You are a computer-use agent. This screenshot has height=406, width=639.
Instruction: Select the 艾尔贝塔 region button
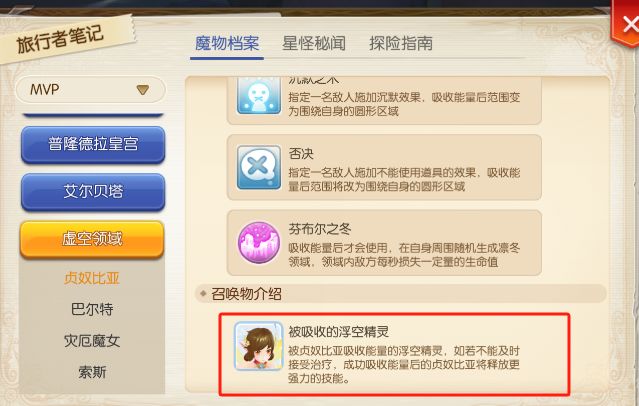(x=93, y=192)
